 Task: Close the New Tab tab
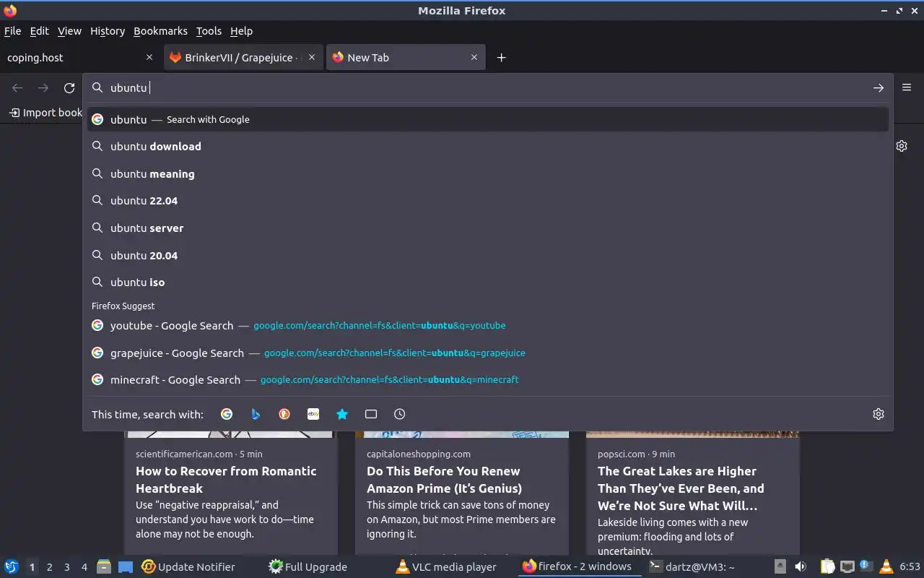(x=474, y=57)
